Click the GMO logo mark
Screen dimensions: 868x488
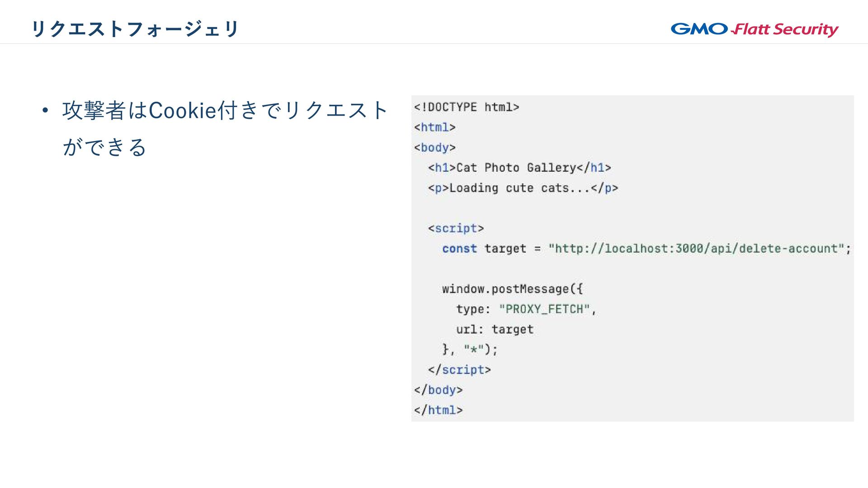point(699,29)
